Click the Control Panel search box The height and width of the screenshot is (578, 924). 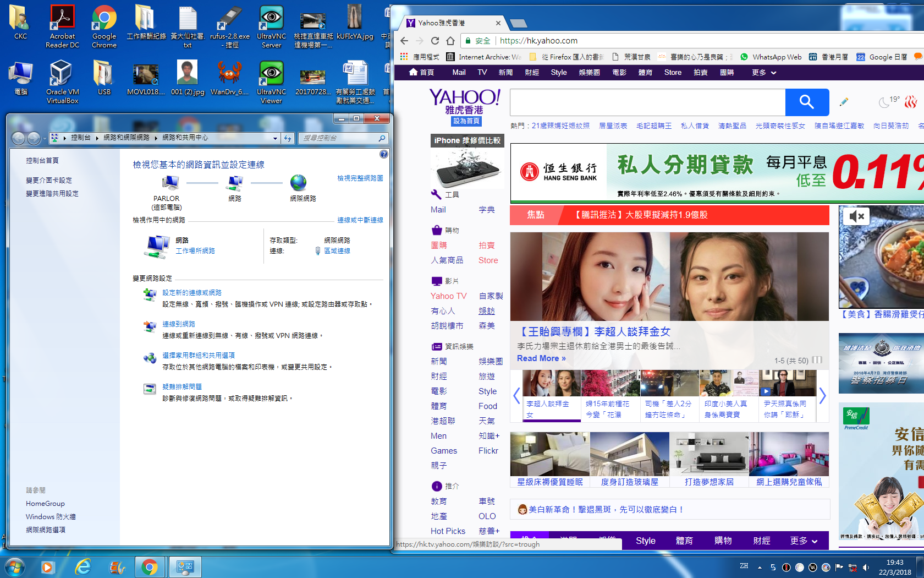(x=344, y=138)
